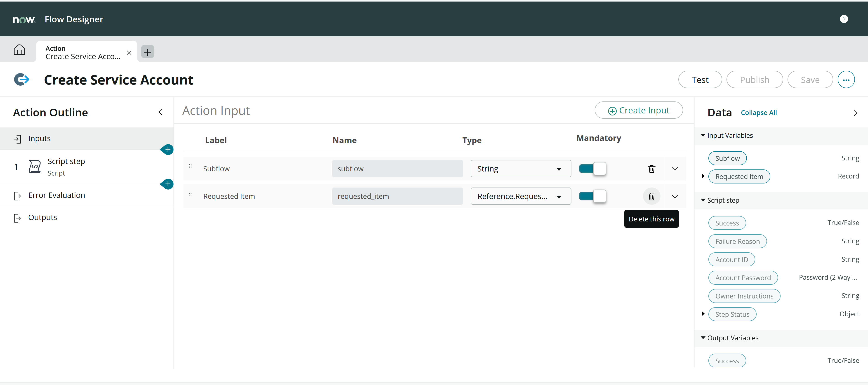
Task: Expand the Requested Item row details
Action: point(675,196)
